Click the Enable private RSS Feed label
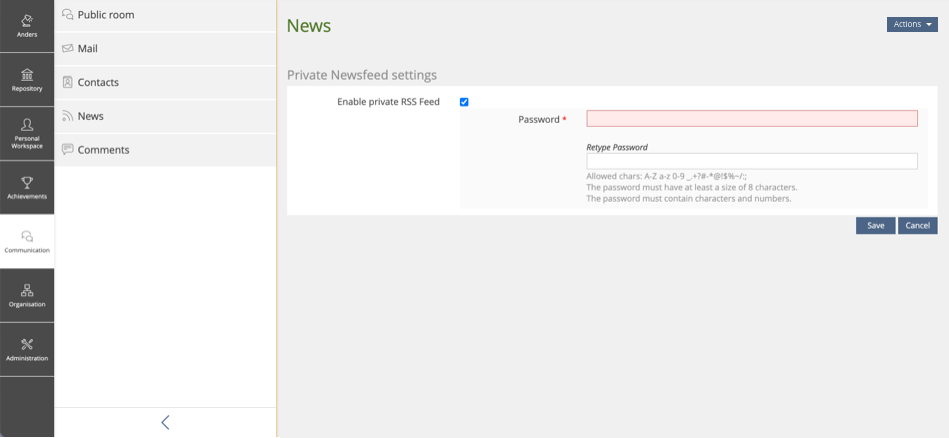 (x=388, y=102)
